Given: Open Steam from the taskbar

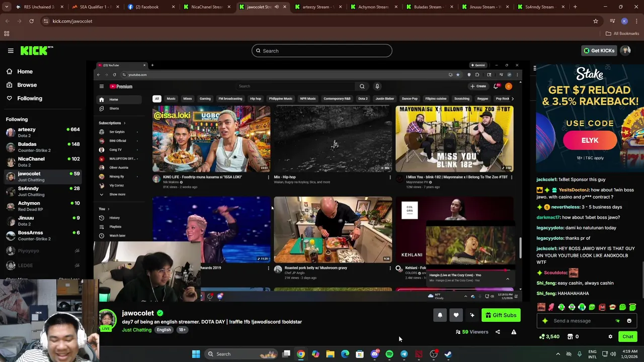Looking at the screenshot, I should (x=448, y=354).
